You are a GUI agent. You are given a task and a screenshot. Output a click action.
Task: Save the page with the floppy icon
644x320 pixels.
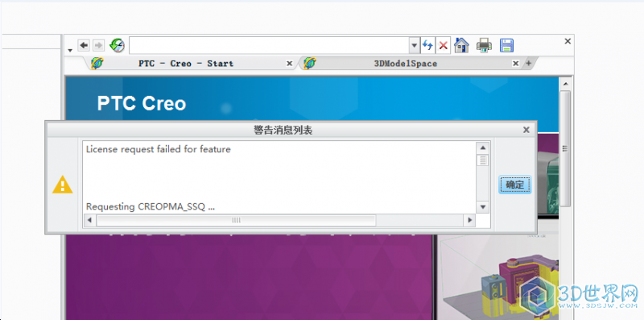507,45
